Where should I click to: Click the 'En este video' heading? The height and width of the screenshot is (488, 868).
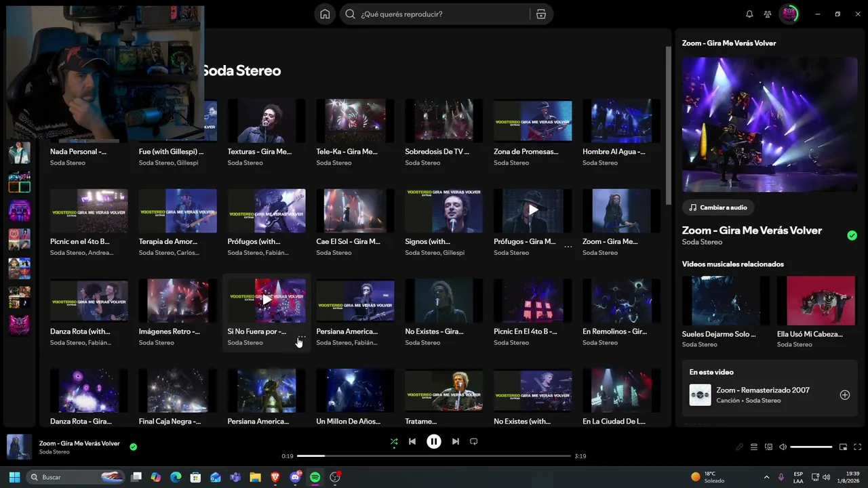(711, 372)
